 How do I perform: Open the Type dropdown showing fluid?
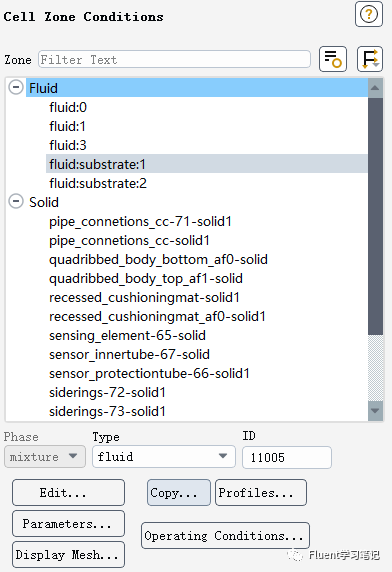(x=164, y=456)
